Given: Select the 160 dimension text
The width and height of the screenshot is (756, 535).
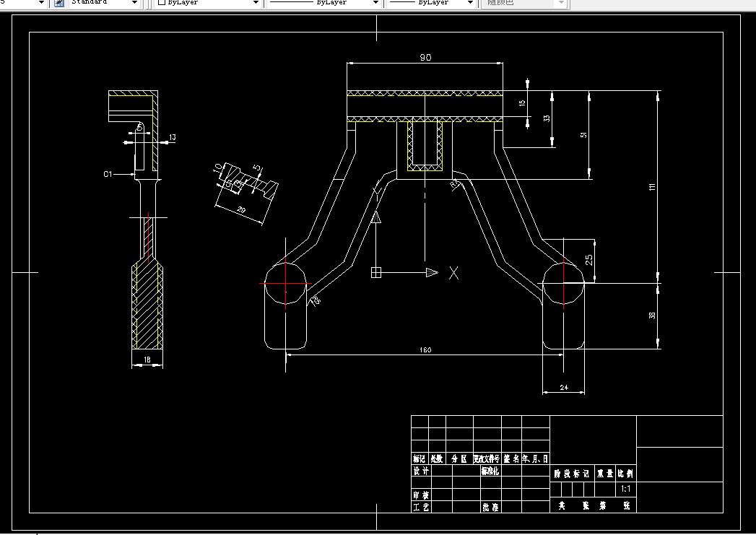Looking at the screenshot, I should [x=425, y=350].
